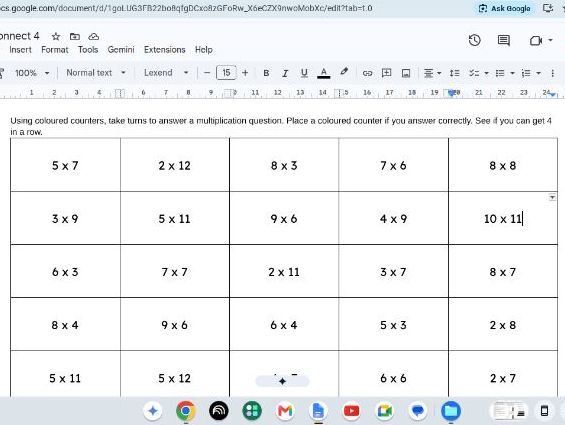This screenshot has height=425, width=565.
Task: Open the Help menu
Action: coord(204,50)
